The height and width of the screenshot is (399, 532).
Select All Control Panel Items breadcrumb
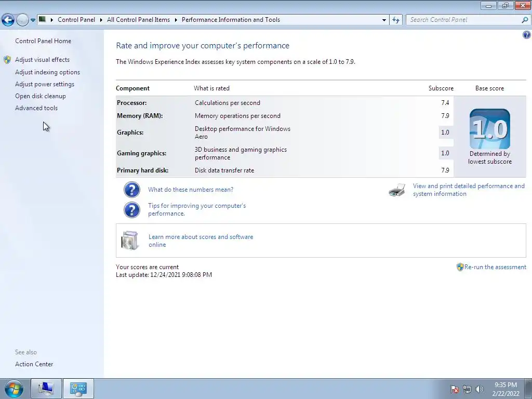tap(138, 20)
